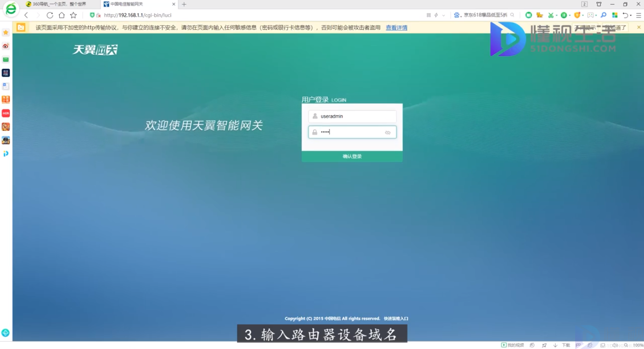Click the orange shield extension icon

tap(577, 15)
